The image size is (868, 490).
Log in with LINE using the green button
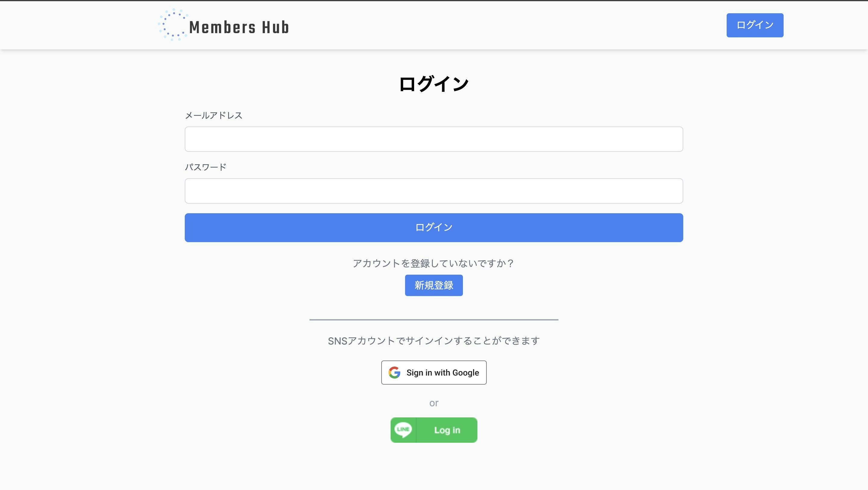(x=434, y=430)
